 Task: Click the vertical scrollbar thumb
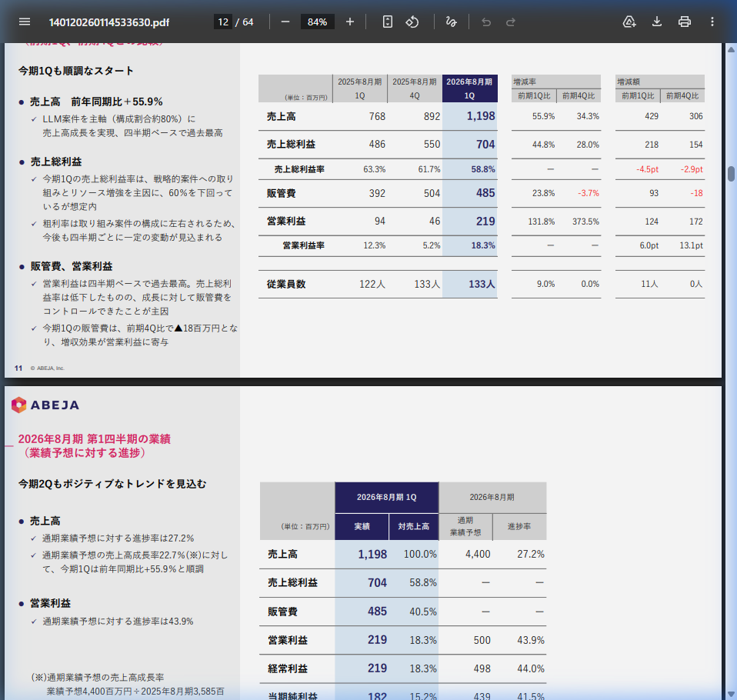(x=731, y=173)
